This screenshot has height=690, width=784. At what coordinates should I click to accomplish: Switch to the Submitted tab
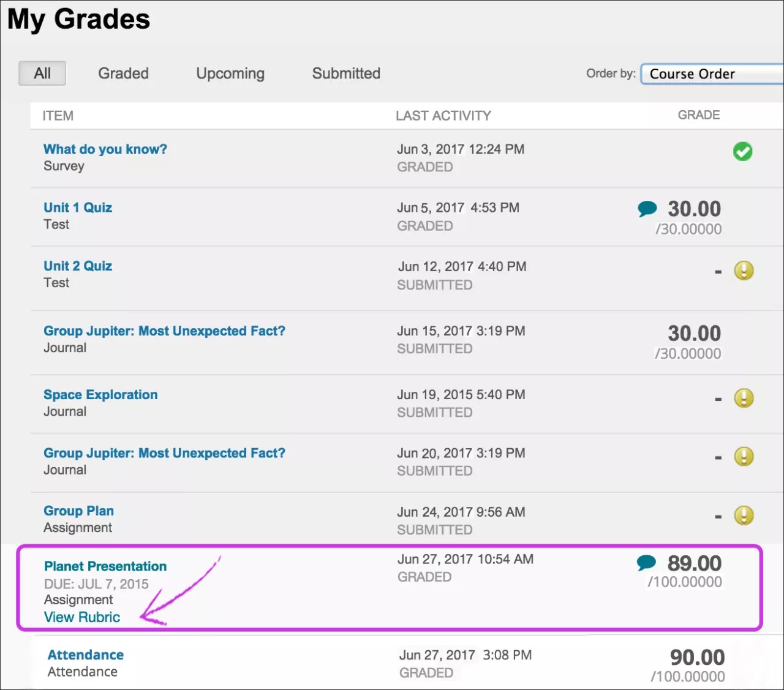(x=345, y=73)
